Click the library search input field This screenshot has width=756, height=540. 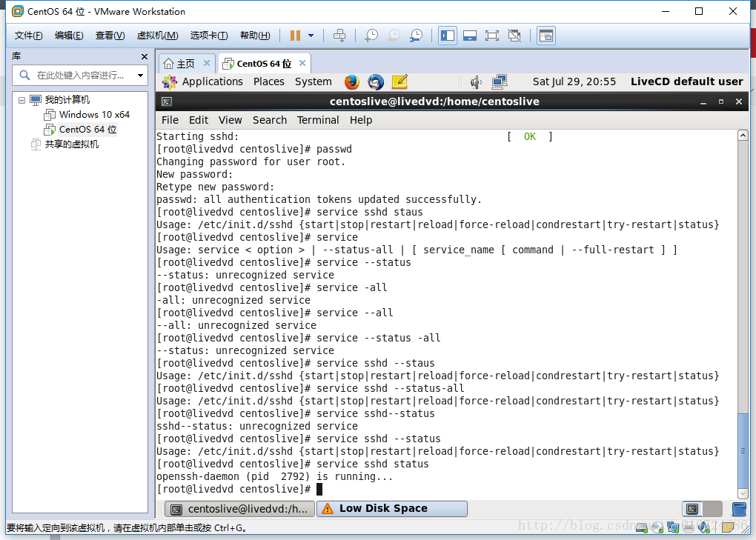(x=80, y=76)
